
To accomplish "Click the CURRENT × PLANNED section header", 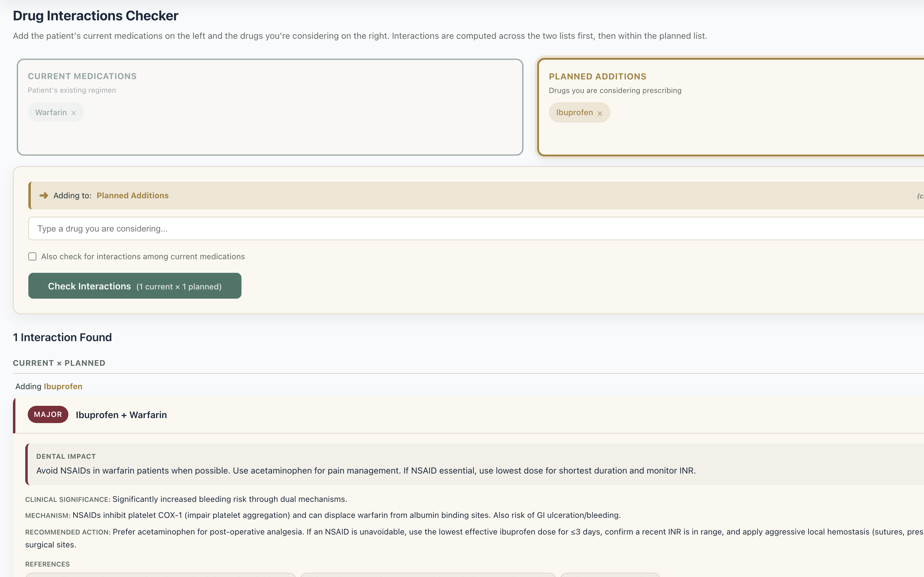I will (x=59, y=363).
